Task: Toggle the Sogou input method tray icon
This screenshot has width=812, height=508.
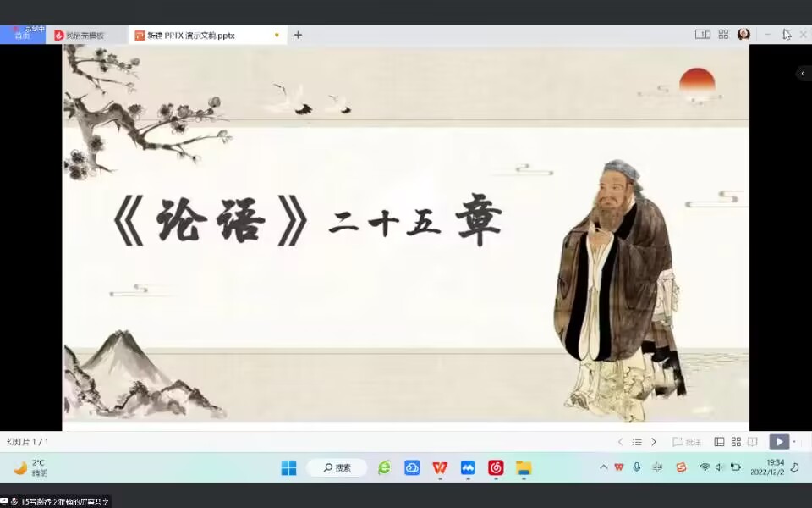Action: click(x=681, y=467)
